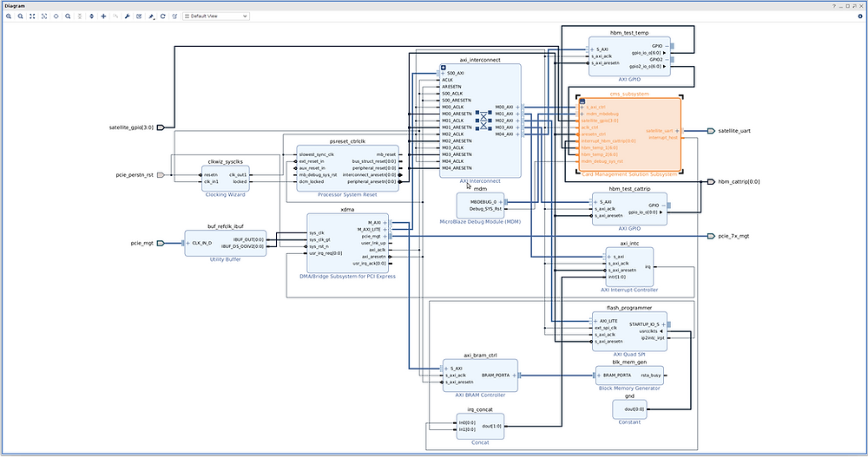868x457 pixels.
Task: Expand mdm_mbdebug interface on cms_subsystem
Action: 582,114
